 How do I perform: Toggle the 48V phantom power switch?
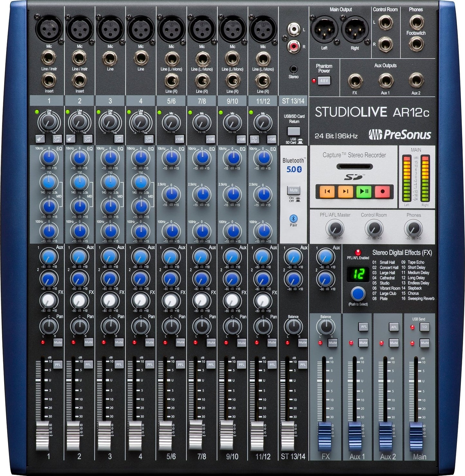click(324, 81)
